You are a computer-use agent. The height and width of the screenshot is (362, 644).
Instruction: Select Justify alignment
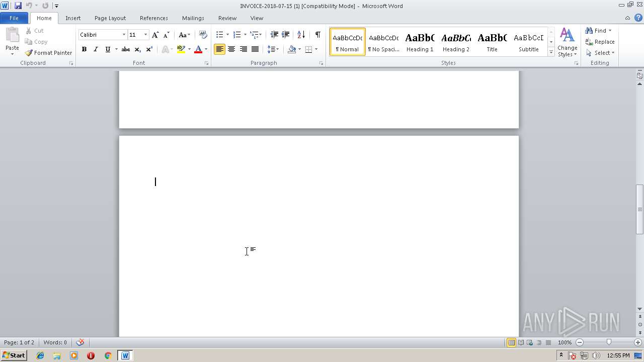click(255, 49)
